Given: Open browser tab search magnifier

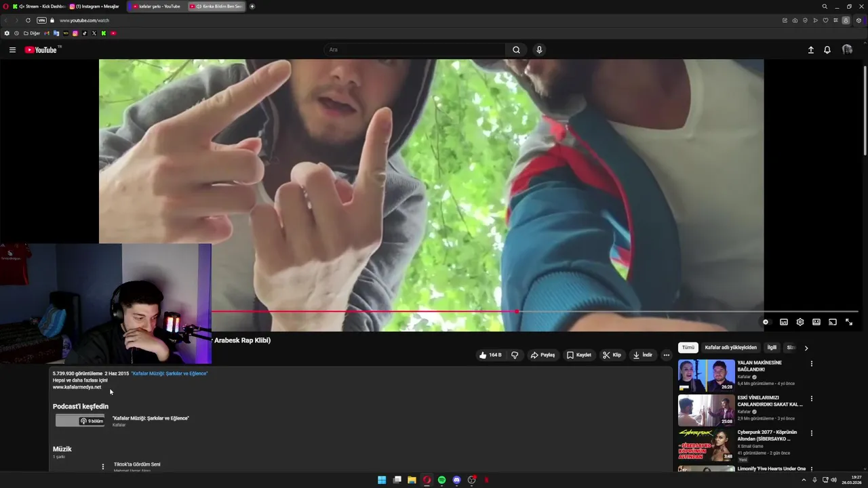Looking at the screenshot, I should pyautogui.click(x=825, y=6).
